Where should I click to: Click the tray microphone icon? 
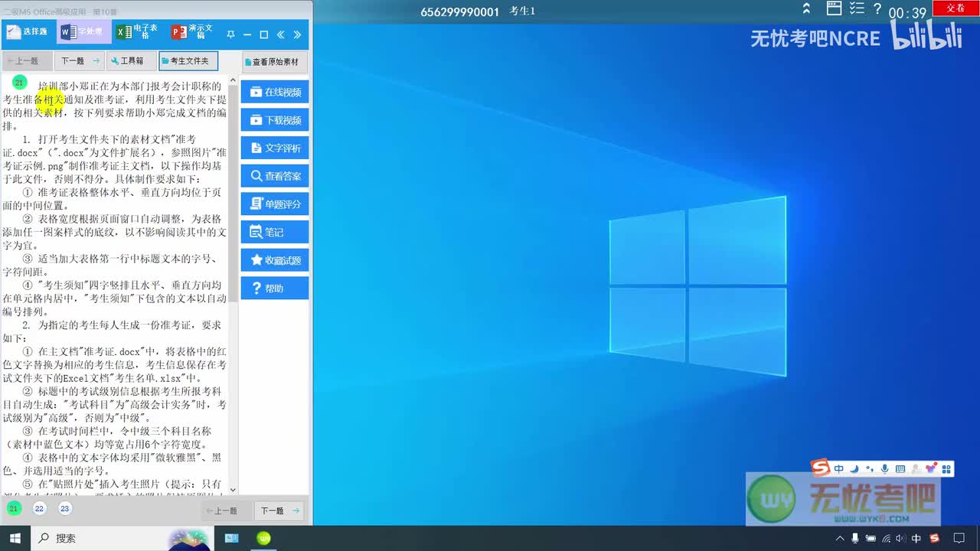point(855,539)
